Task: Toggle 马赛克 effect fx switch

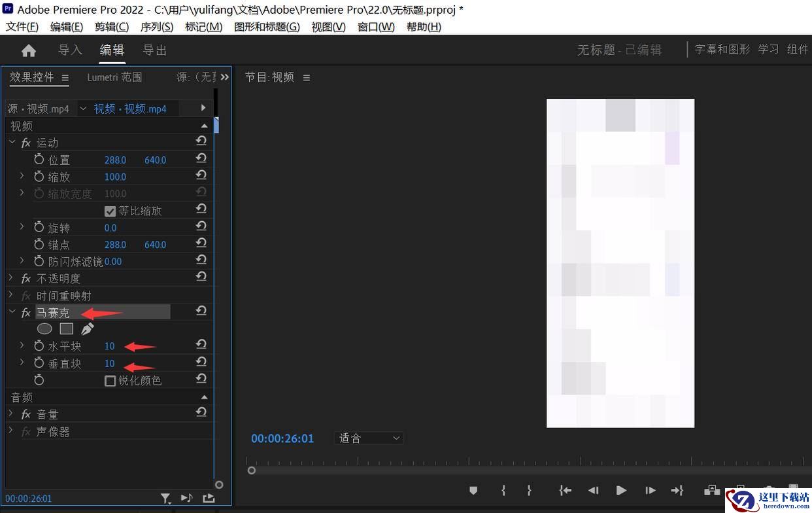Action: point(26,313)
